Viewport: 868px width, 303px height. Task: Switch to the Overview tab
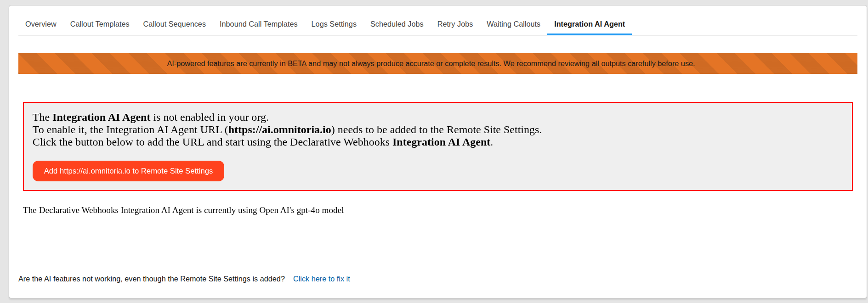coord(41,24)
